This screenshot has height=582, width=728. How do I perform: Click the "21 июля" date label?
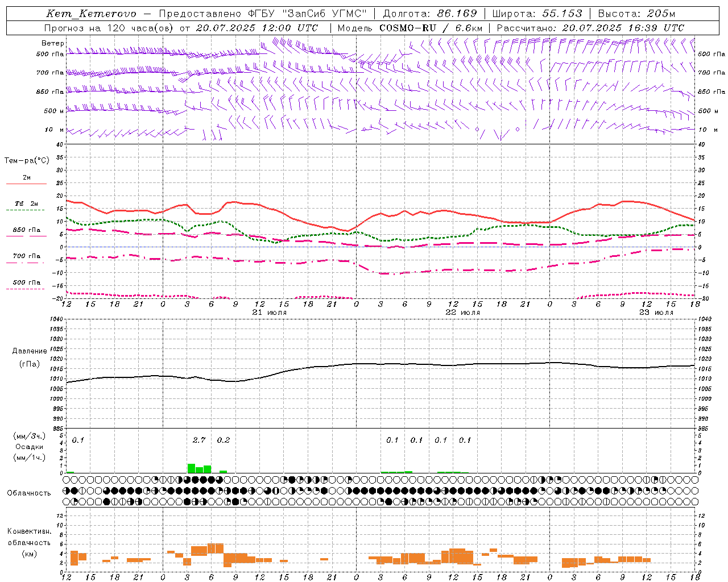tap(270, 313)
